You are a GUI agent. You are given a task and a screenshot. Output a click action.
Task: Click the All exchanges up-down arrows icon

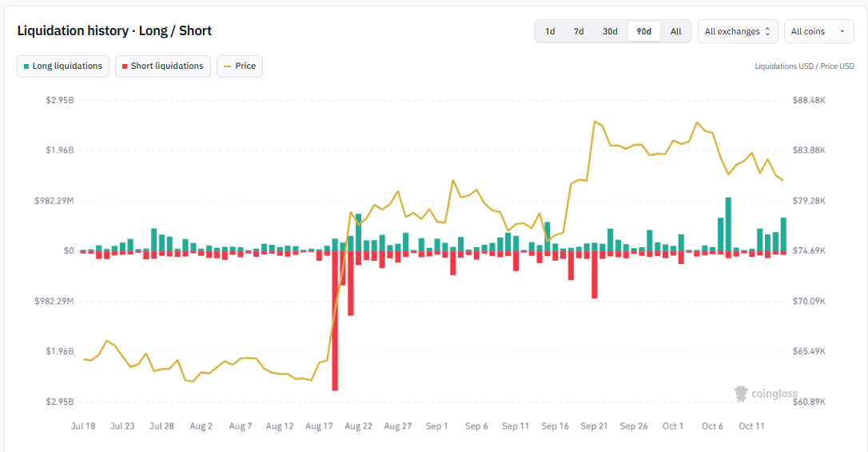(767, 31)
